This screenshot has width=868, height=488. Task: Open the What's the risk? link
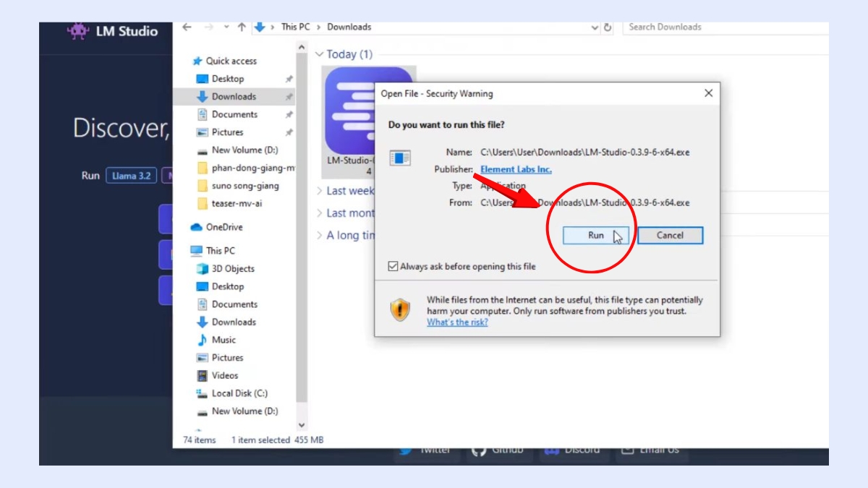click(457, 322)
